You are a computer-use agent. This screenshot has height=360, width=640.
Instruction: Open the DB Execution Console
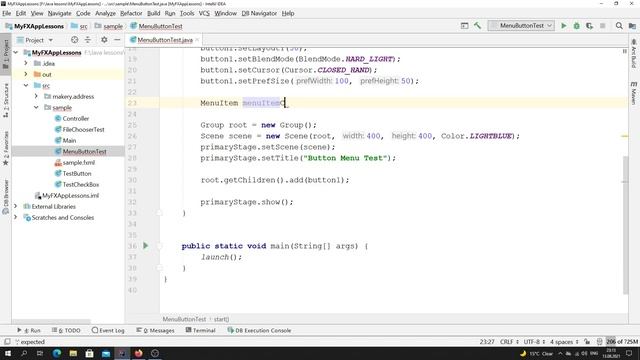(x=259, y=330)
